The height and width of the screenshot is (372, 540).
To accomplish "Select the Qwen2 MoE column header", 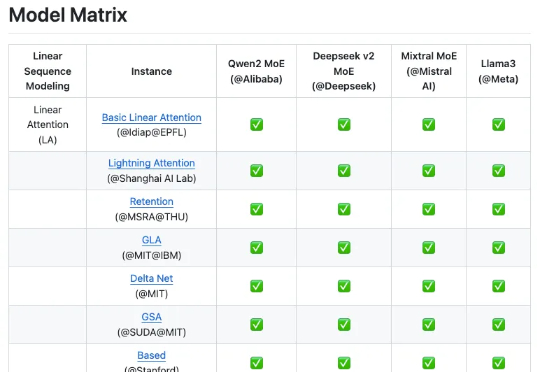I will pos(257,71).
